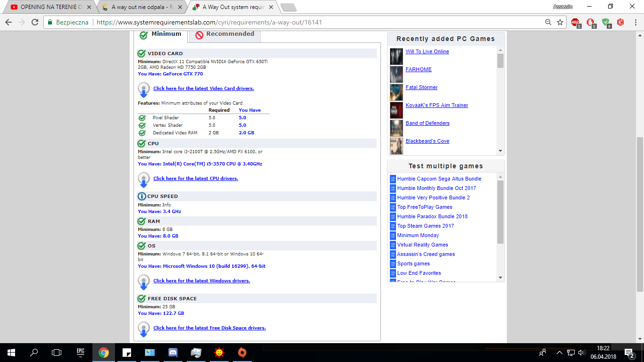Click the info icon next to CPU SPEED

click(141, 197)
